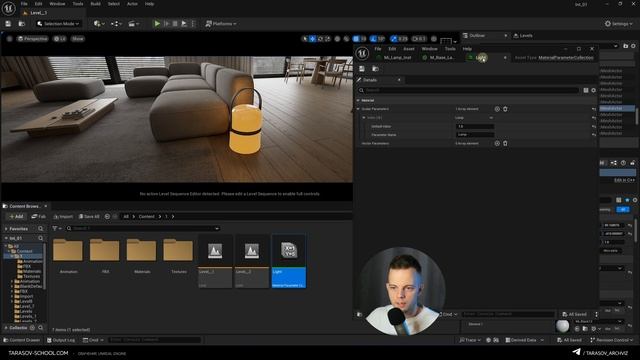The width and height of the screenshot is (640, 360).
Task: Click the asset editor Save floppy icon
Action: click(x=362, y=69)
